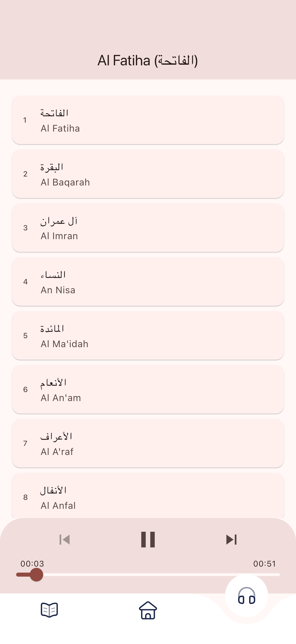
Task: Play surah Al Baqarah
Action: pos(148,174)
